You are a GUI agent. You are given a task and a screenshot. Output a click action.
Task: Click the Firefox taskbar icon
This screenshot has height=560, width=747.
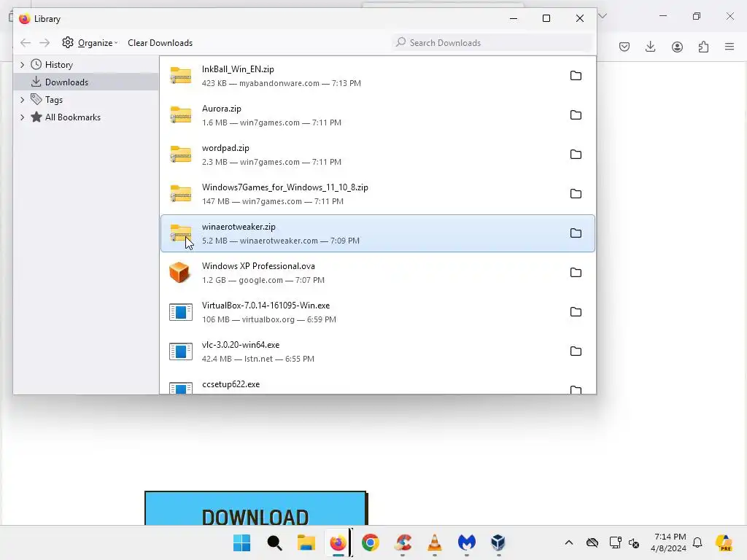(338, 542)
